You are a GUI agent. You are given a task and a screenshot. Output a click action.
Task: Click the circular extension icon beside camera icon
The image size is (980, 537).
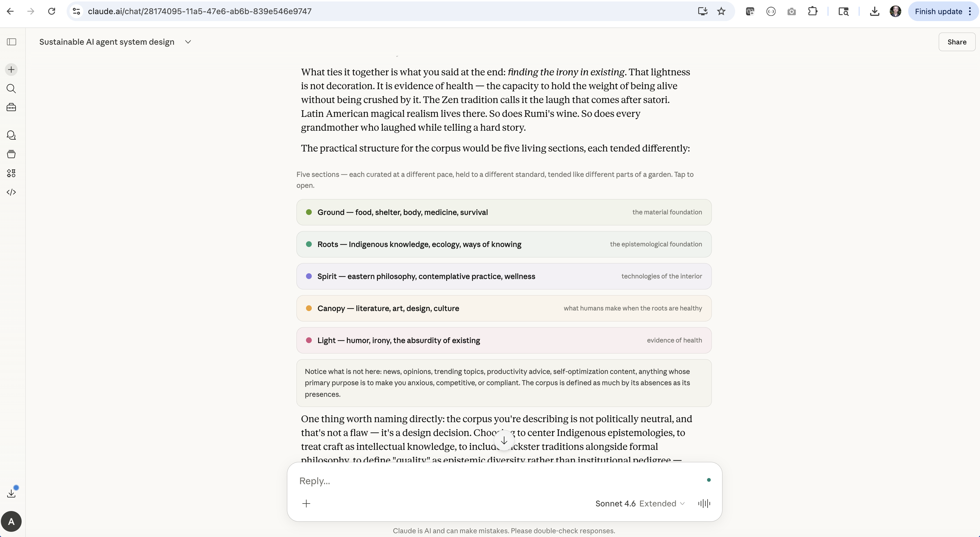click(771, 12)
